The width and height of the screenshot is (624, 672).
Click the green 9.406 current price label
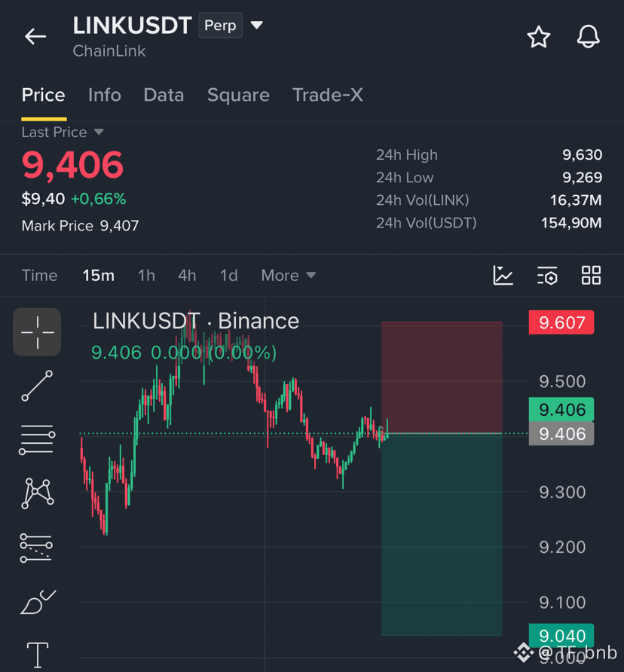click(x=561, y=410)
